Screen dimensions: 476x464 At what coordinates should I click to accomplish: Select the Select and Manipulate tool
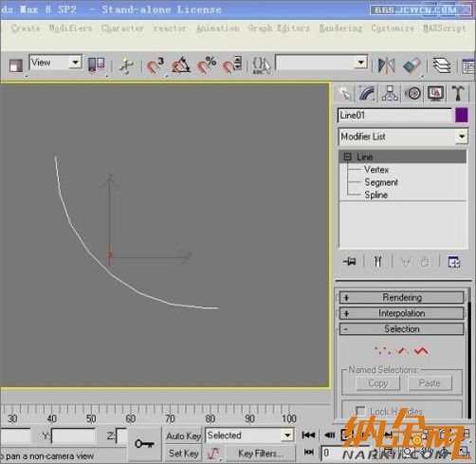pos(126,65)
